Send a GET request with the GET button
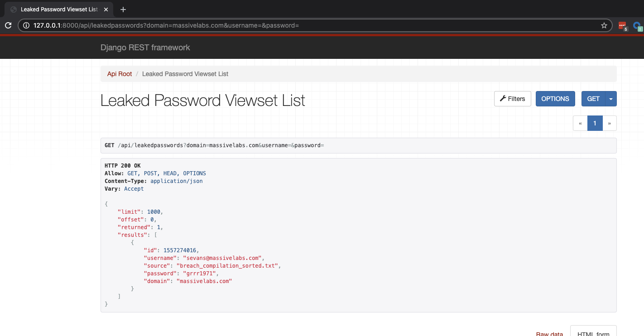The width and height of the screenshot is (644, 336). (593, 99)
